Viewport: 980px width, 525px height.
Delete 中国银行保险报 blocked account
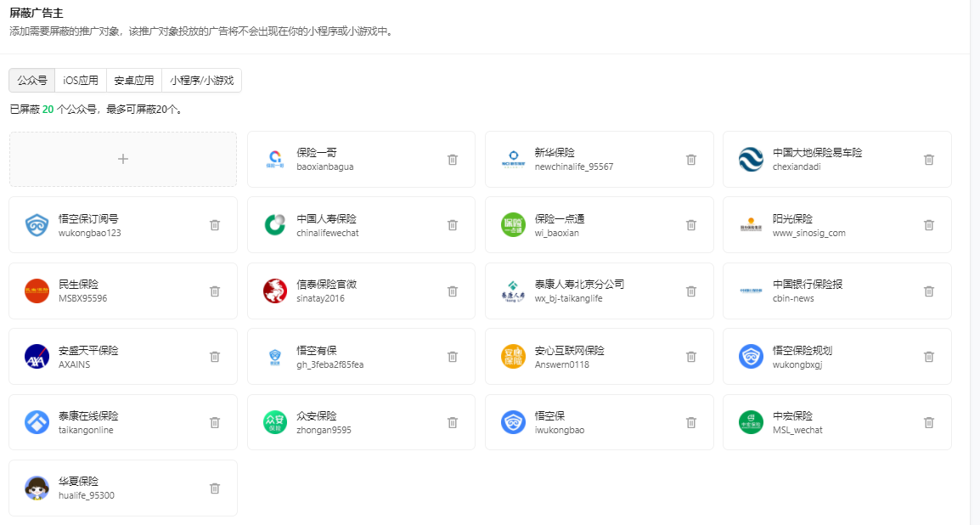(929, 291)
